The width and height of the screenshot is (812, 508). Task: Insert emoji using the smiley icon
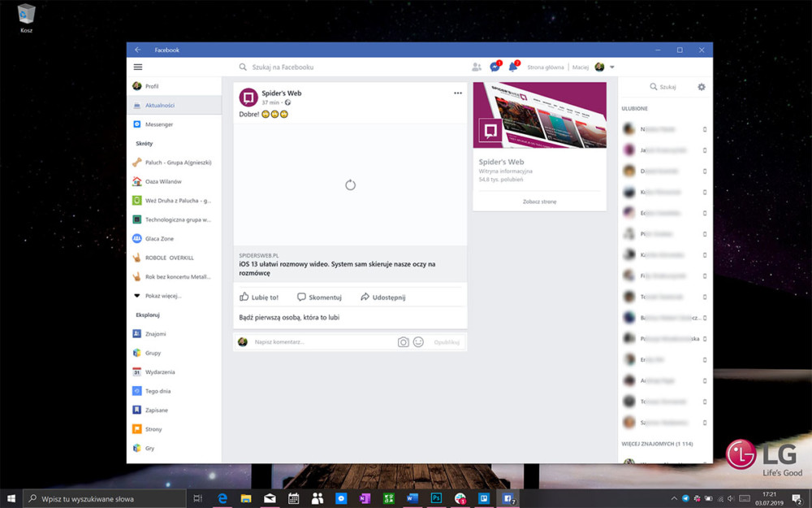[x=418, y=342]
